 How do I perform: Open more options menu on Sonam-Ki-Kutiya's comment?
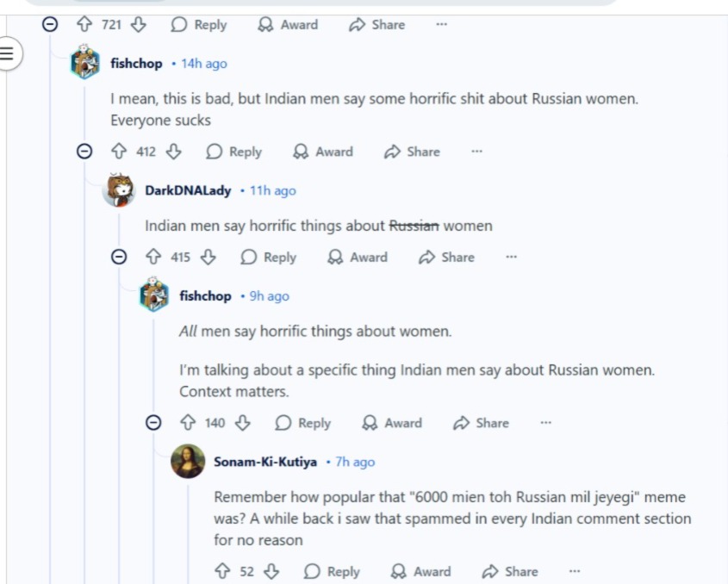(x=575, y=571)
